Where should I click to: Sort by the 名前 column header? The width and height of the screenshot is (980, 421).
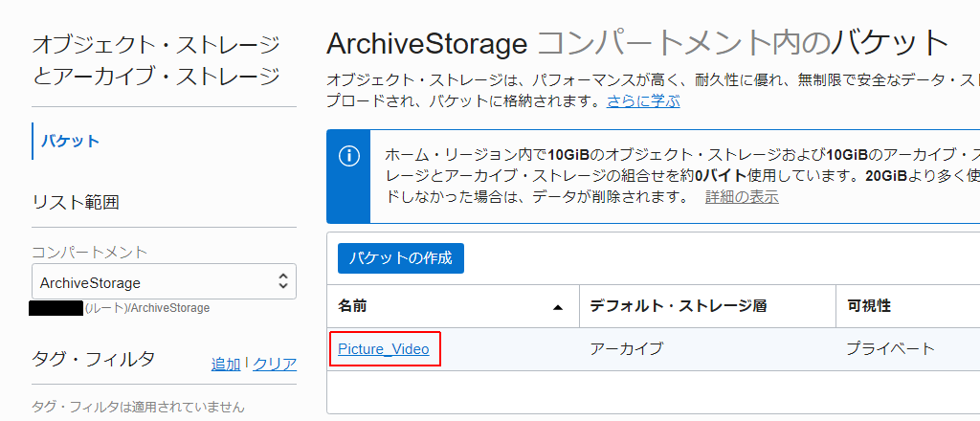pos(352,306)
